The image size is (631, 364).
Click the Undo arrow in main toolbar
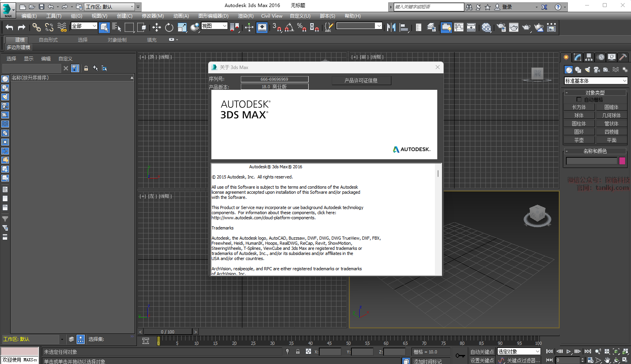pyautogui.click(x=9, y=27)
